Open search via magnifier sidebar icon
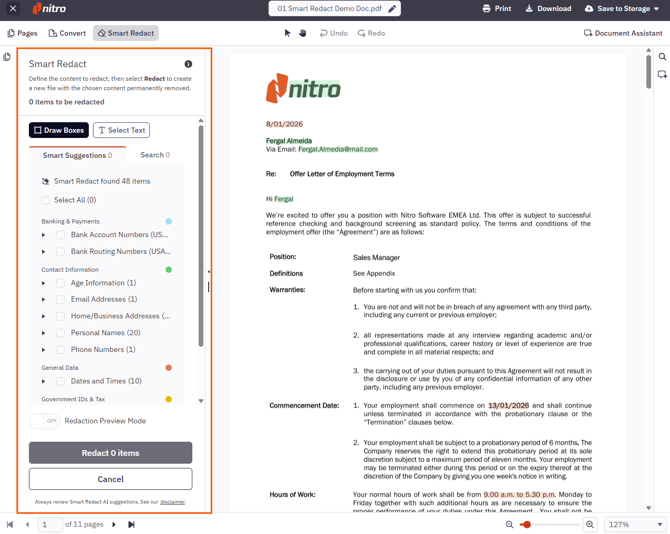This screenshot has height=534, width=670. 662,56
